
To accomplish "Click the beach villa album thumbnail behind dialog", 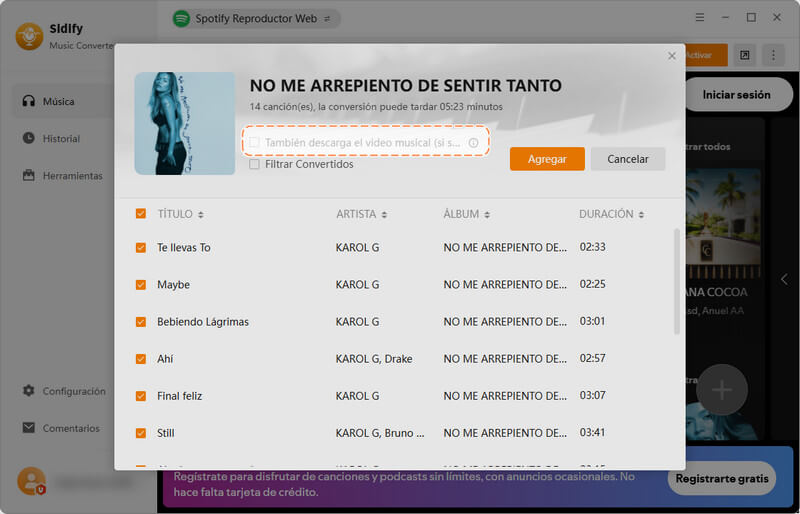I will (x=723, y=224).
